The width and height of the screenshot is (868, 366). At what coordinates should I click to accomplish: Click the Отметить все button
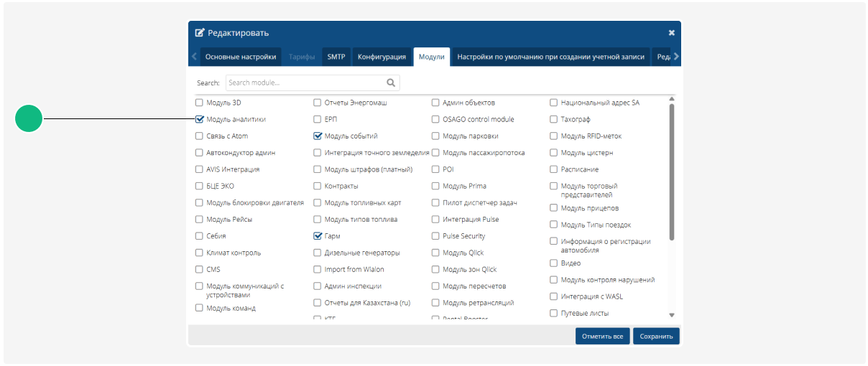click(602, 336)
